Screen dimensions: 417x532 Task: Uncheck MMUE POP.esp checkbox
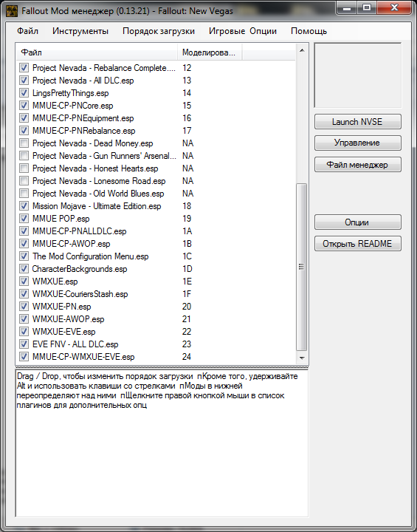pos(24,219)
